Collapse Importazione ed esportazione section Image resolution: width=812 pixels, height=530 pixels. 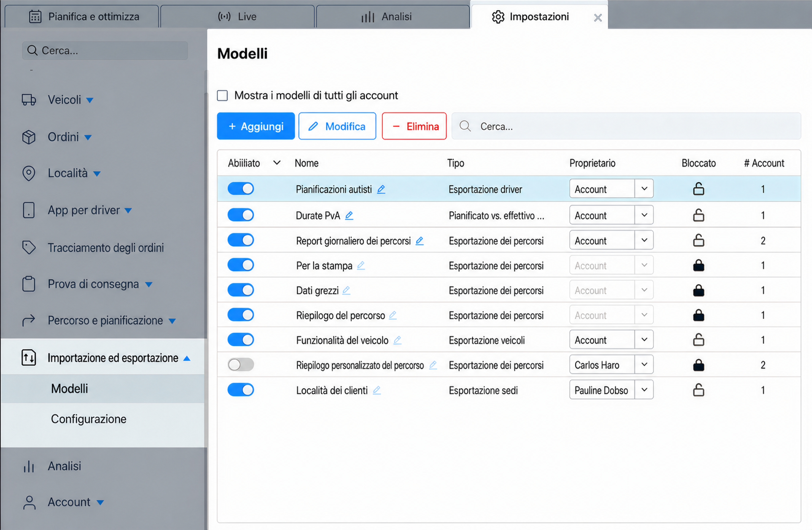coord(187,358)
